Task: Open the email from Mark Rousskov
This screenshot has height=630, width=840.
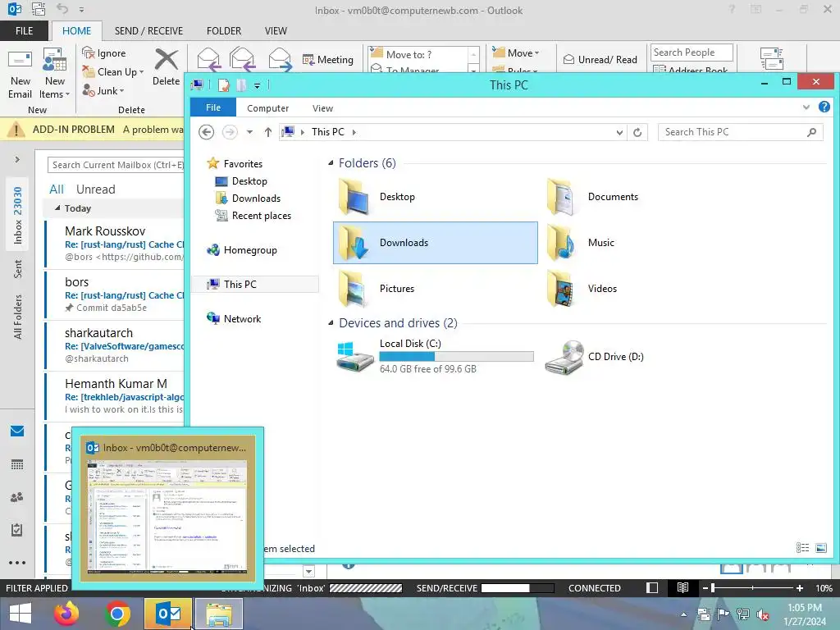Action: click(115, 244)
